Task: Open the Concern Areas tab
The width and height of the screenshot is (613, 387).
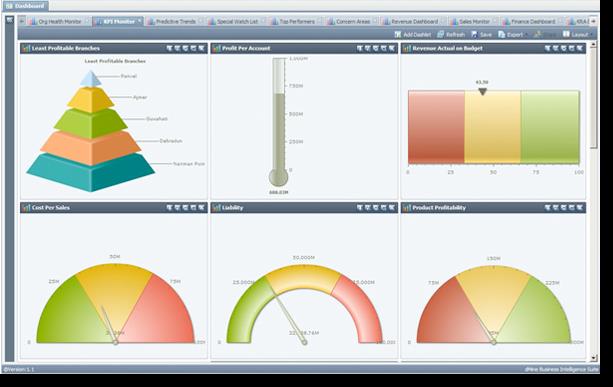Action: (x=353, y=22)
